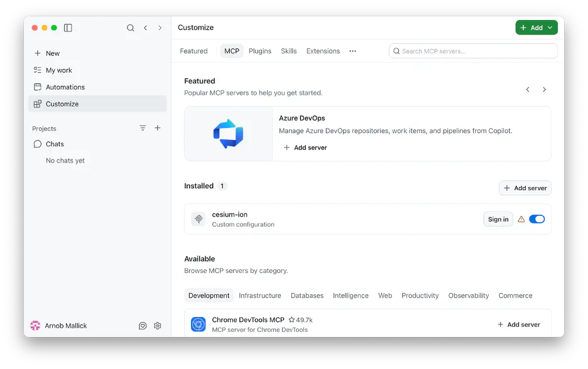588x369 pixels.
Task: Toggle the sidebar panel icon
Action: (68, 28)
